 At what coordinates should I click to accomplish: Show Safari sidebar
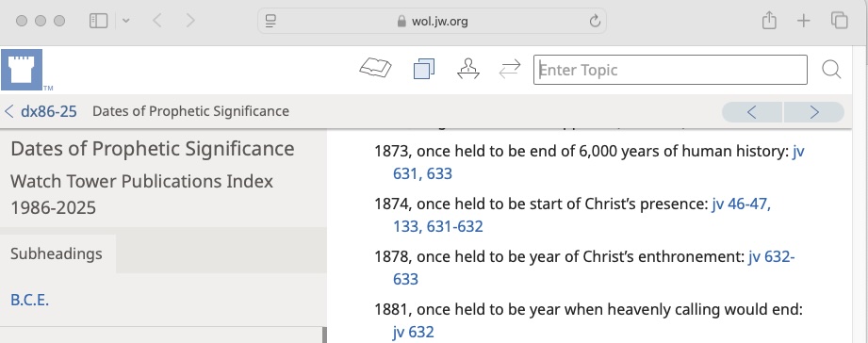tap(99, 21)
